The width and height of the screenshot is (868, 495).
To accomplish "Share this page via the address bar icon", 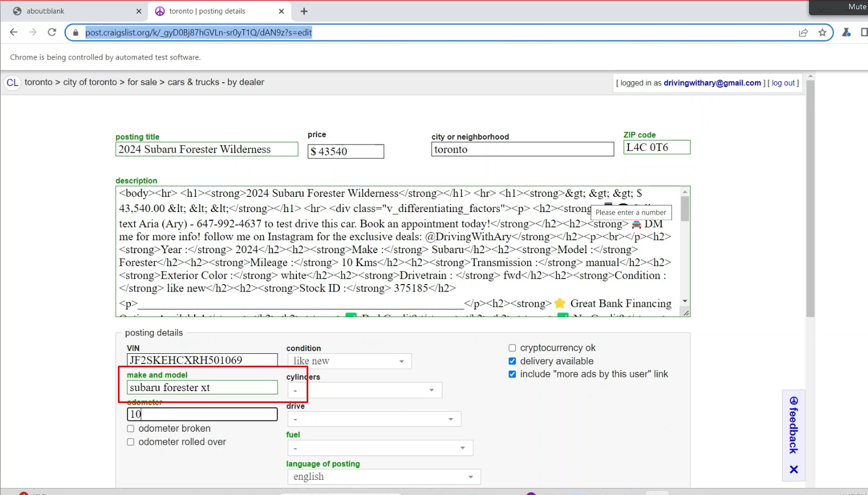I will [803, 32].
